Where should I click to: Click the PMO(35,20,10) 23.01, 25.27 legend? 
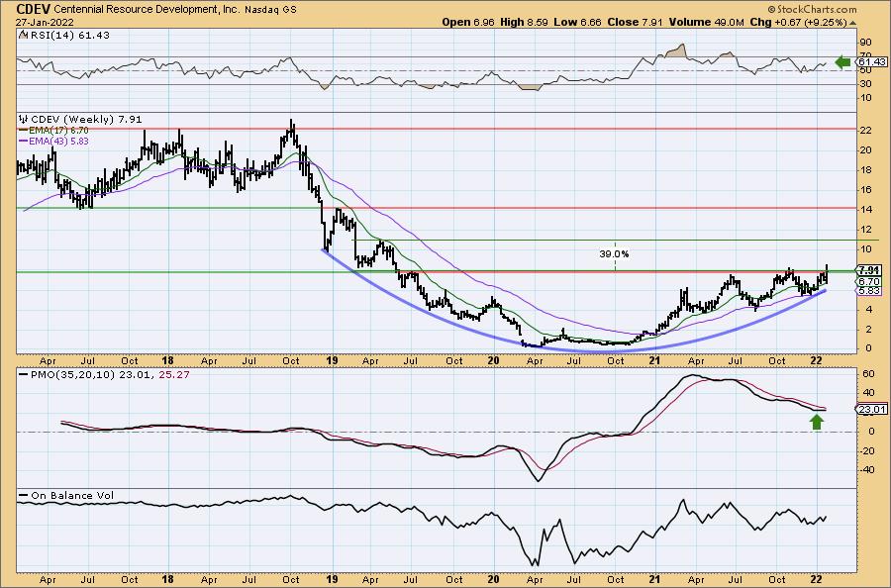click(104, 375)
